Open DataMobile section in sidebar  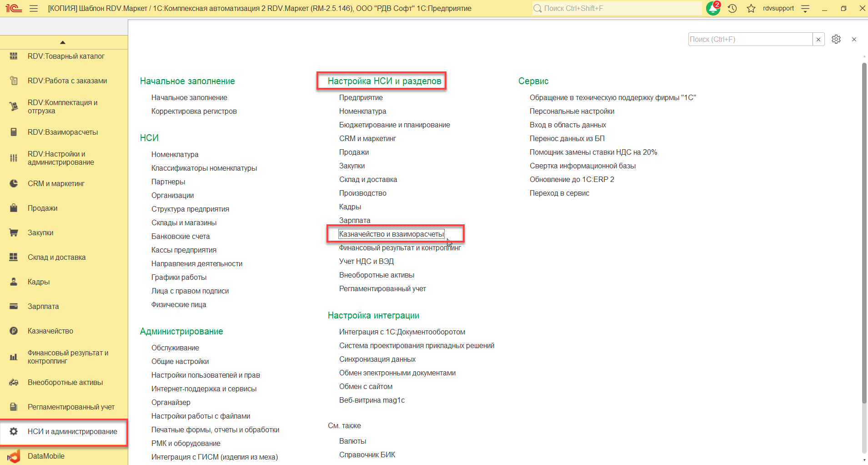[46, 456]
